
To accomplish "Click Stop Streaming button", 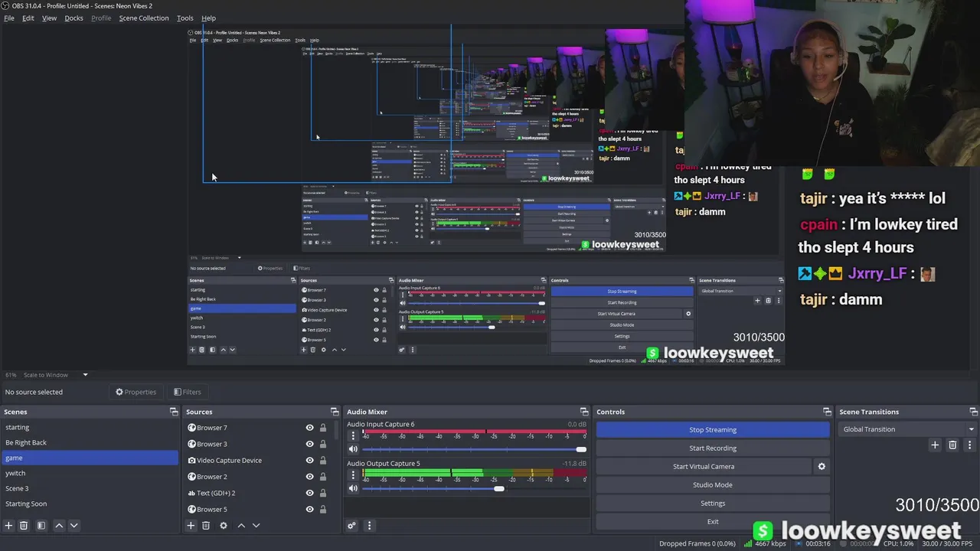I will tap(713, 429).
